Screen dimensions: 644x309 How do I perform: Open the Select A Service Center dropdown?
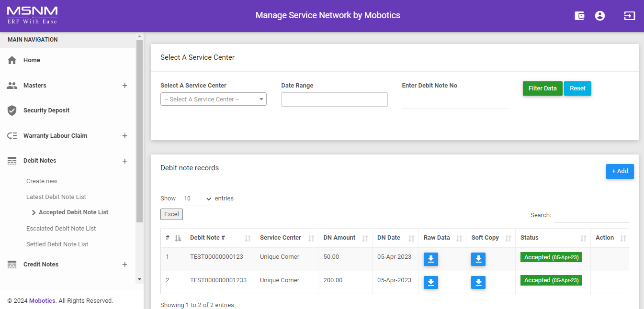point(213,99)
